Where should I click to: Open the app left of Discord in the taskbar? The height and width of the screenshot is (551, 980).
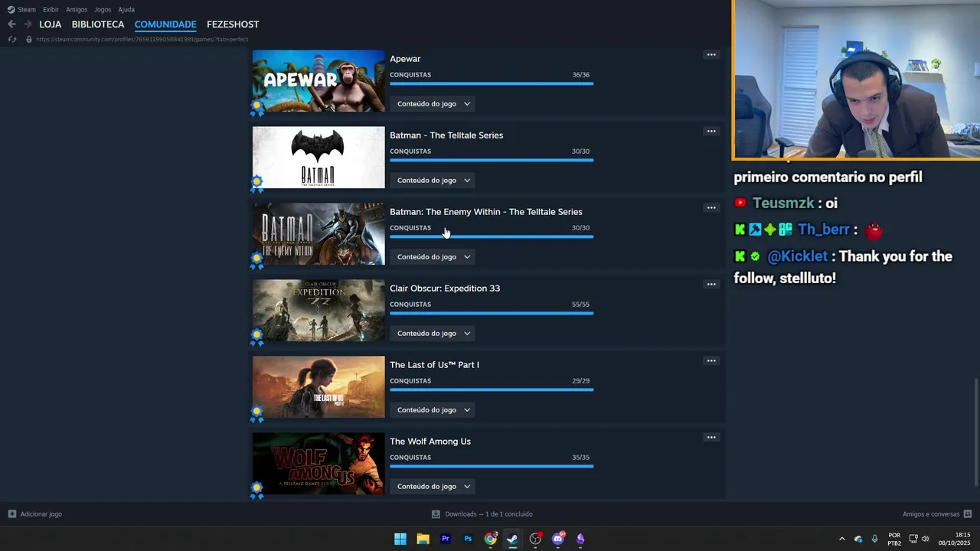(x=535, y=539)
